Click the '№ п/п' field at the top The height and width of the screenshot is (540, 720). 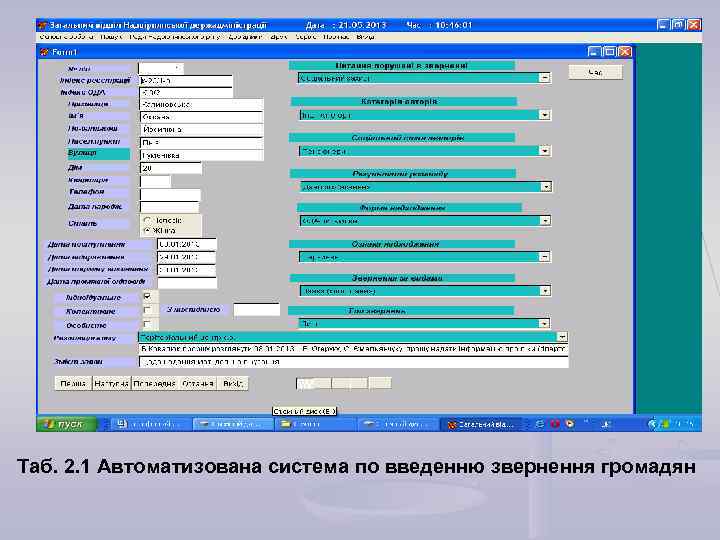pos(161,68)
